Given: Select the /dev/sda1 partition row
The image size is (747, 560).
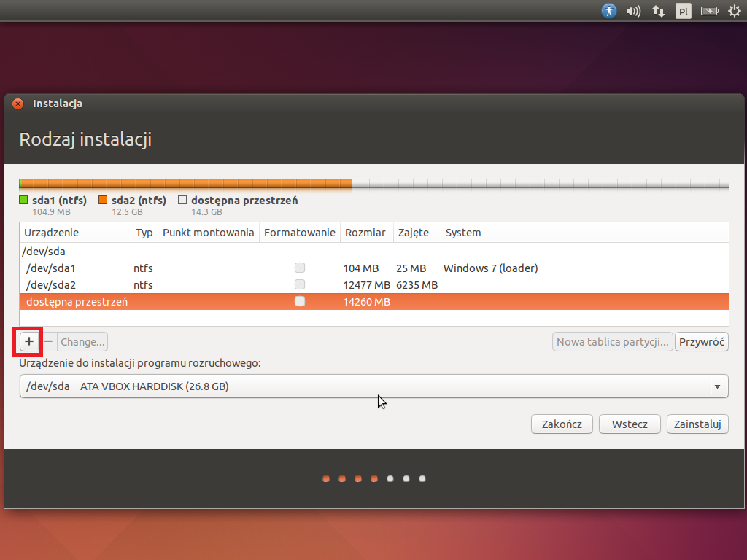Looking at the screenshot, I should 374,268.
